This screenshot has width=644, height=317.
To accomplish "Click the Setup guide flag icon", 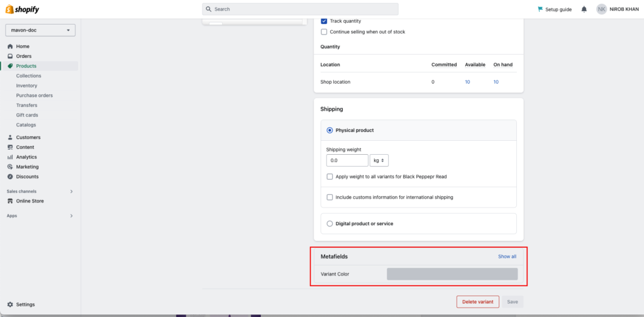I will [540, 9].
